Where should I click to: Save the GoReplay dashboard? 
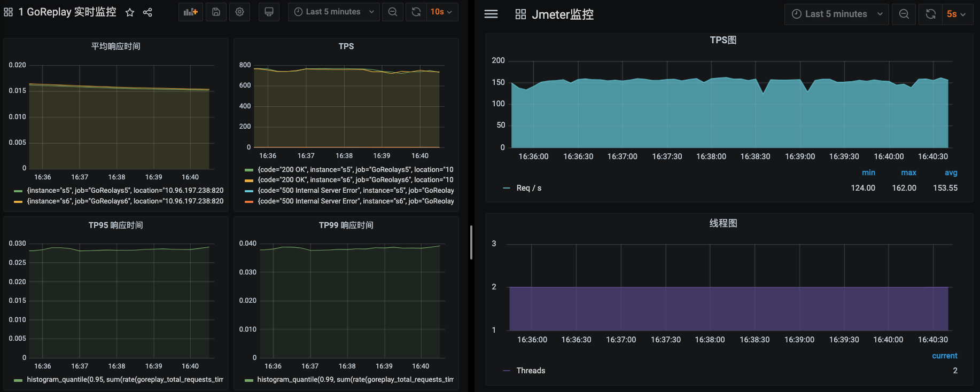click(216, 12)
